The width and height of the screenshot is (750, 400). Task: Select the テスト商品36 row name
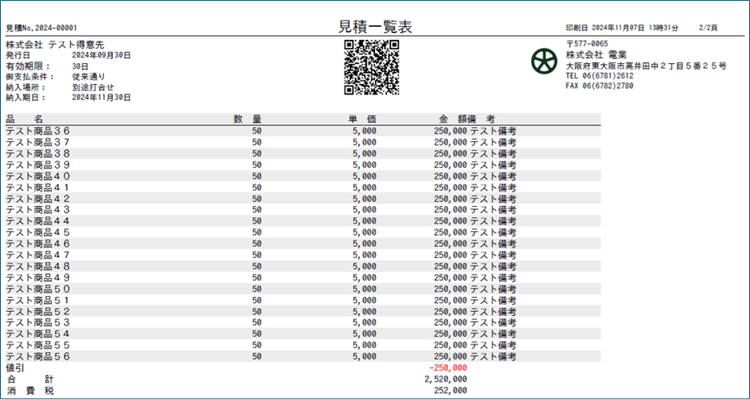coord(38,130)
